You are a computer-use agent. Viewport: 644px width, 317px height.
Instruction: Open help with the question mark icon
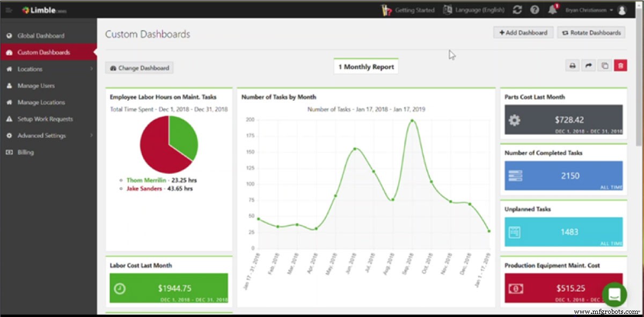point(533,9)
